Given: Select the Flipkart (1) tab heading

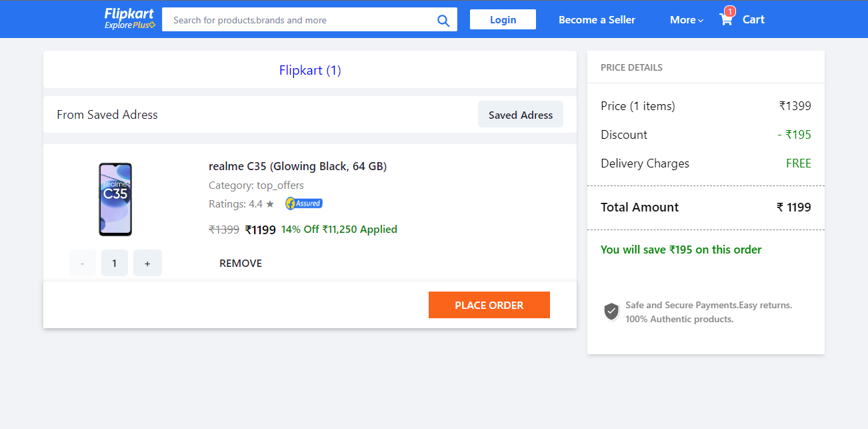Looking at the screenshot, I should [310, 70].
